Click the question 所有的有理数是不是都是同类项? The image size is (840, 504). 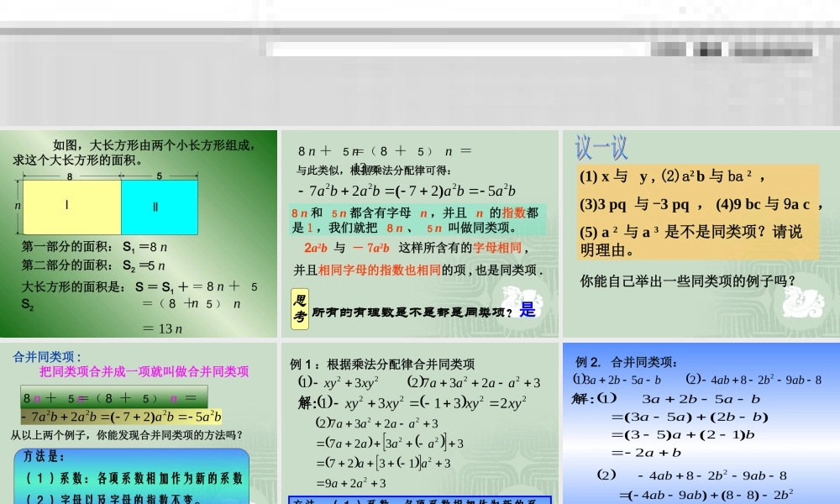point(412,312)
